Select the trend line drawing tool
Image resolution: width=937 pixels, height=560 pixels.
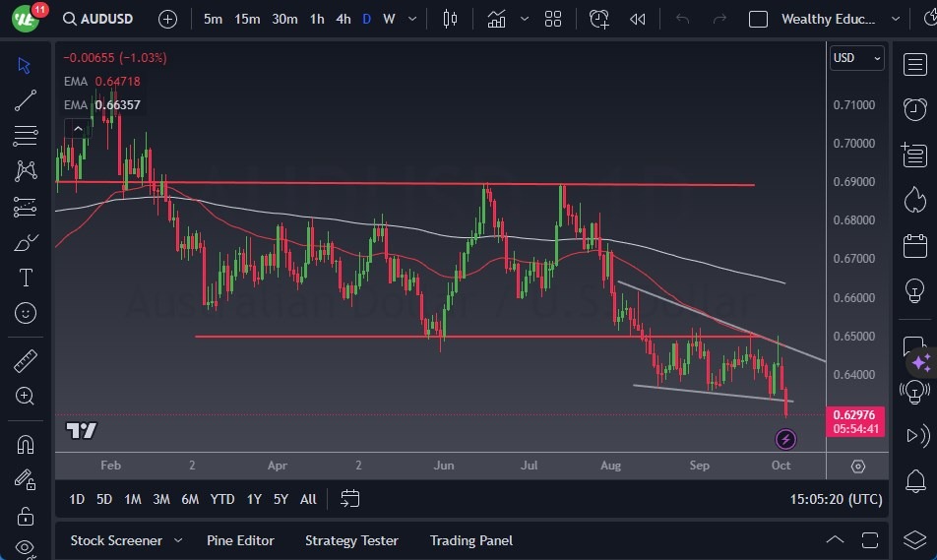[26, 99]
